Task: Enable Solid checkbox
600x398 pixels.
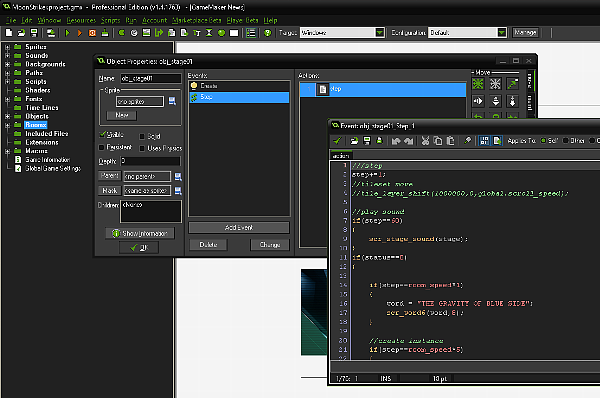Action: click(x=142, y=136)
